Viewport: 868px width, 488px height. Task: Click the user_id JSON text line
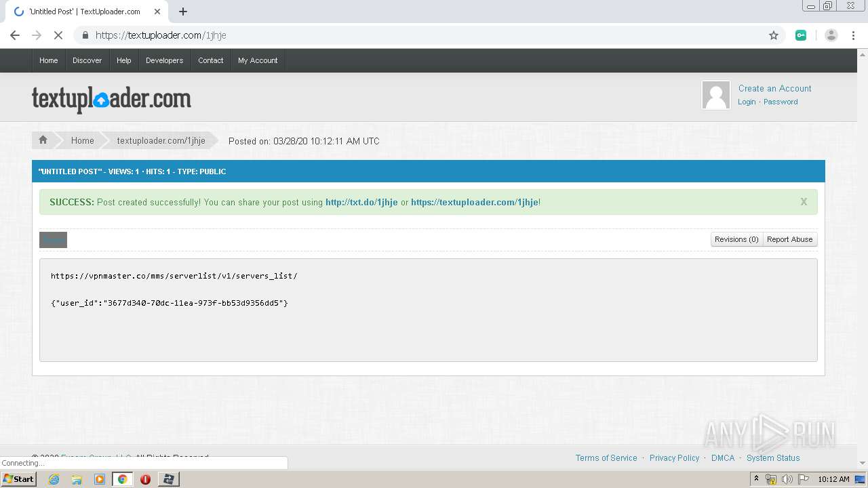pyautogui.click(x=170, y=303)
